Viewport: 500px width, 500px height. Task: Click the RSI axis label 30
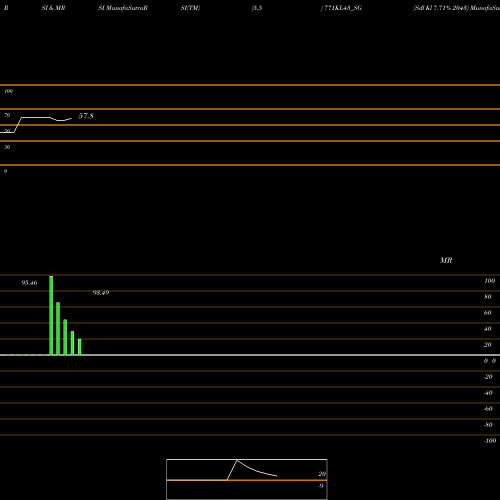(x=7, y=147)
